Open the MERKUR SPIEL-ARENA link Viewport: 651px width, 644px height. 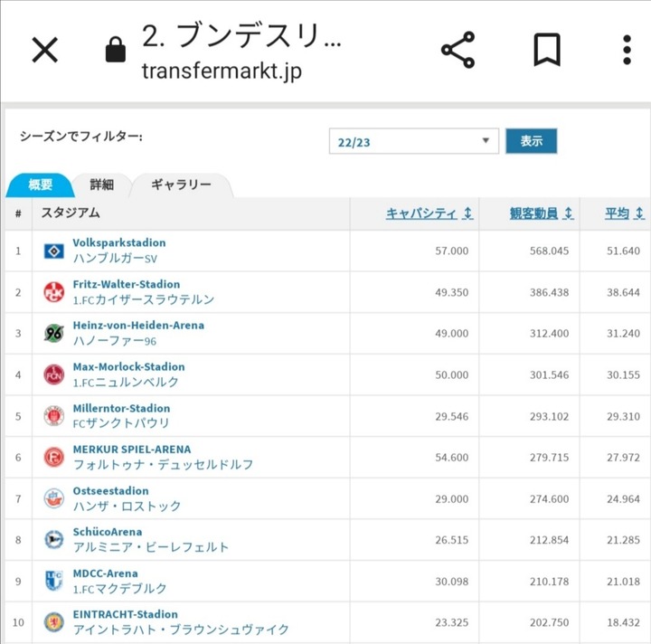132,450
